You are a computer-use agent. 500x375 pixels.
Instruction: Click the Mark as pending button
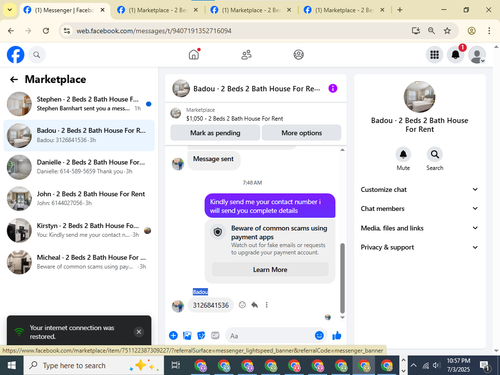point(215,133)
